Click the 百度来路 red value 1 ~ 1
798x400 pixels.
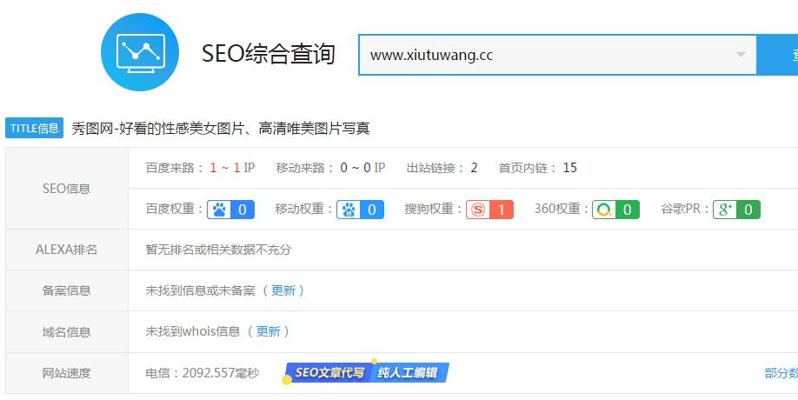(x=225, y=167)
